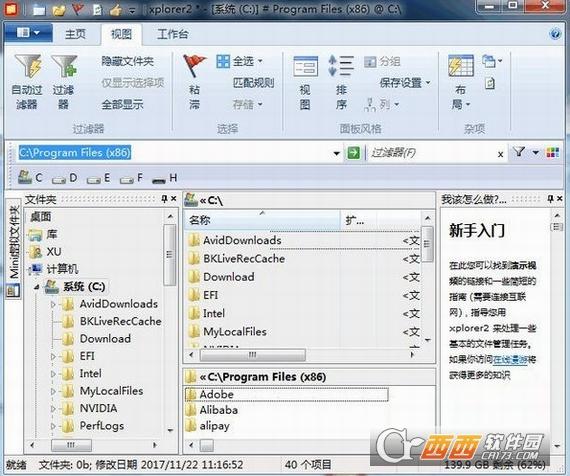Open dropdown arrow beside the filter funnel
This screenshot has height=476, width=570.
click(535, 152)
